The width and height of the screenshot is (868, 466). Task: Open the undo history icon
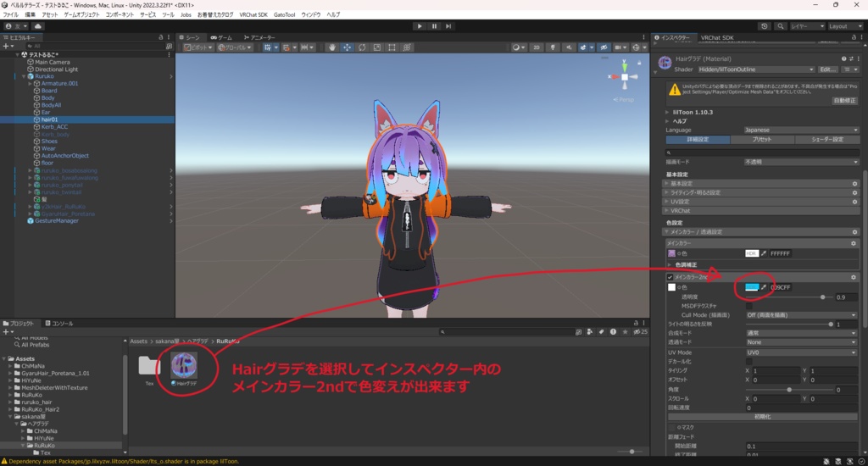click(765, 26)
